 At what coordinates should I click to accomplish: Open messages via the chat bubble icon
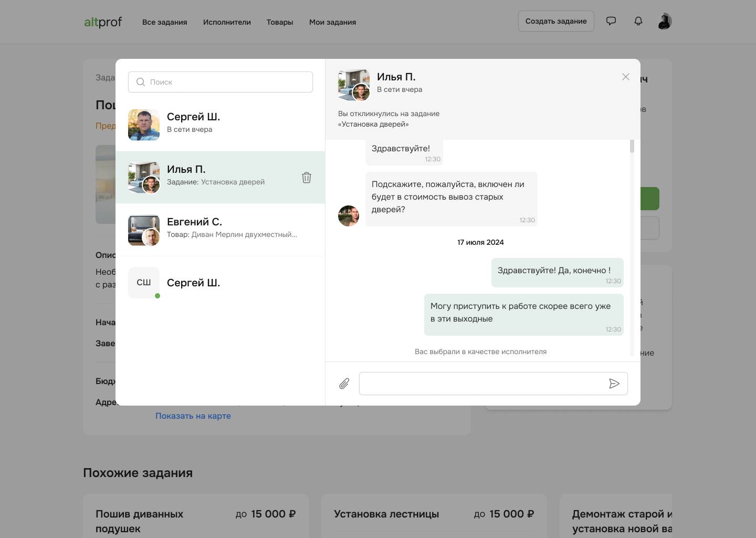pyautogui.click(x=611, y=20)
